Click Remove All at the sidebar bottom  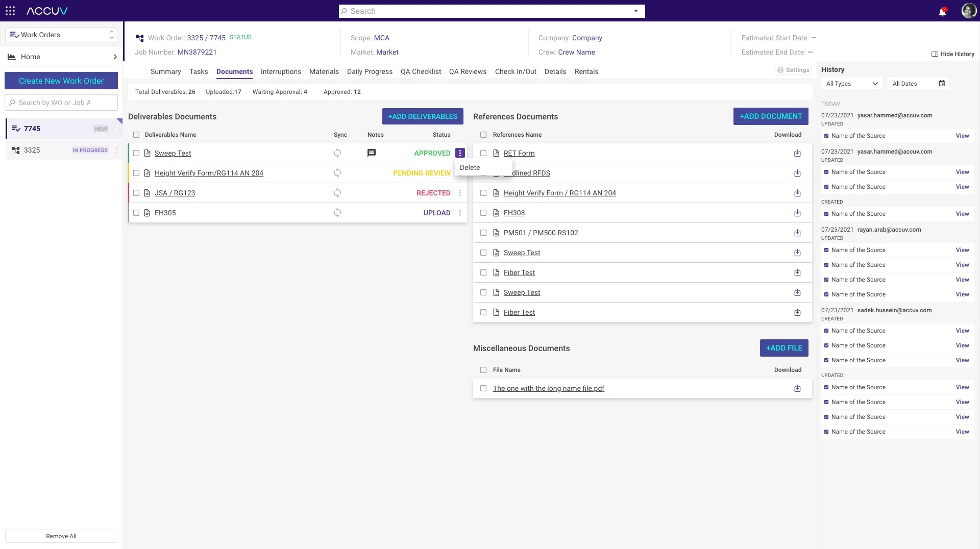click(61, 536)
